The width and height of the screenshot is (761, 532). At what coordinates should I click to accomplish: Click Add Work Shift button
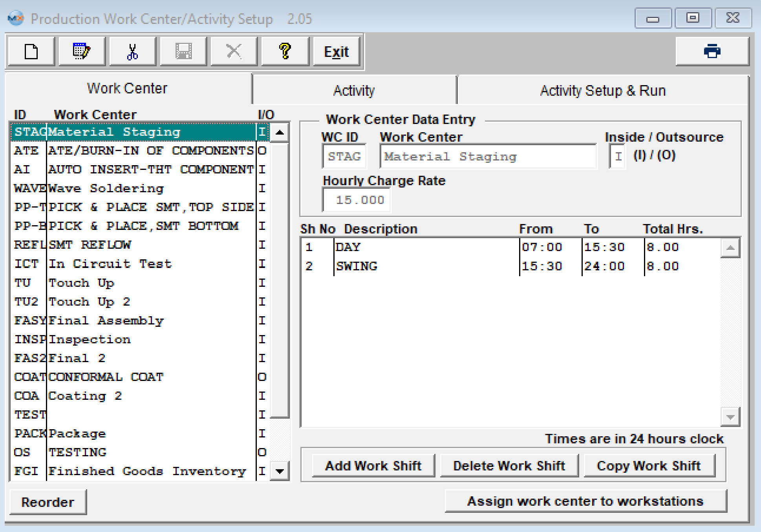coord(373,466)
